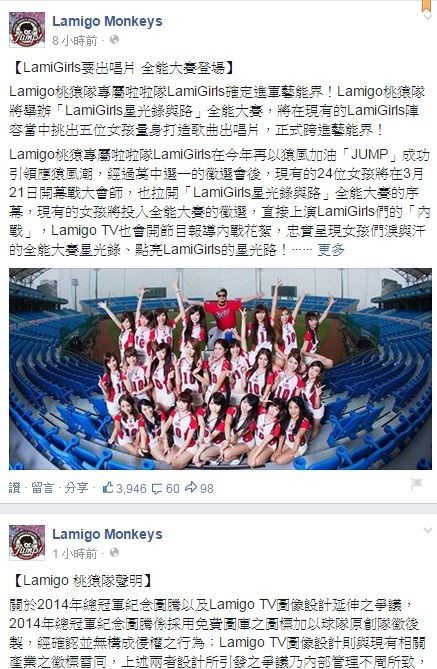The image size is (437, 669).
Task: Open Lamigo Monkeys page name in second post
Action: tap(107, 534)
